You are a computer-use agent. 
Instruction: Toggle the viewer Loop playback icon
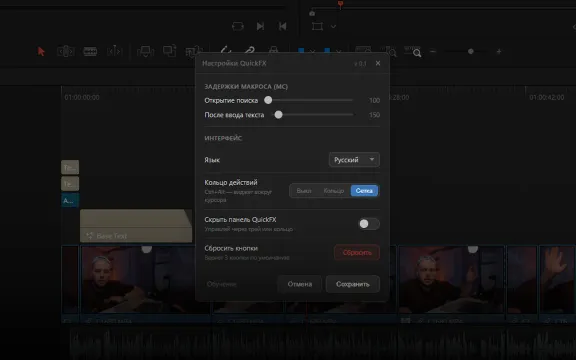(x=238, y=26)
